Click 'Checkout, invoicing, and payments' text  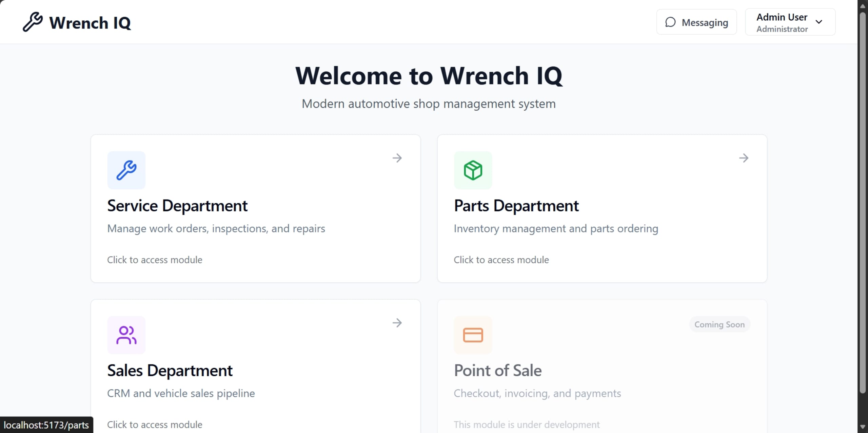coord(537,394)
